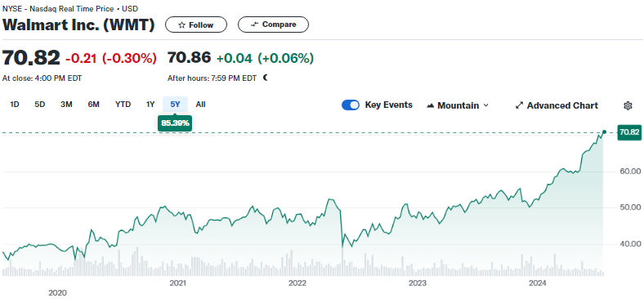This screenshot has width=644, height=299.
Task: Click the Advanced Chart expand arrows icon
Action: point(519,105)
